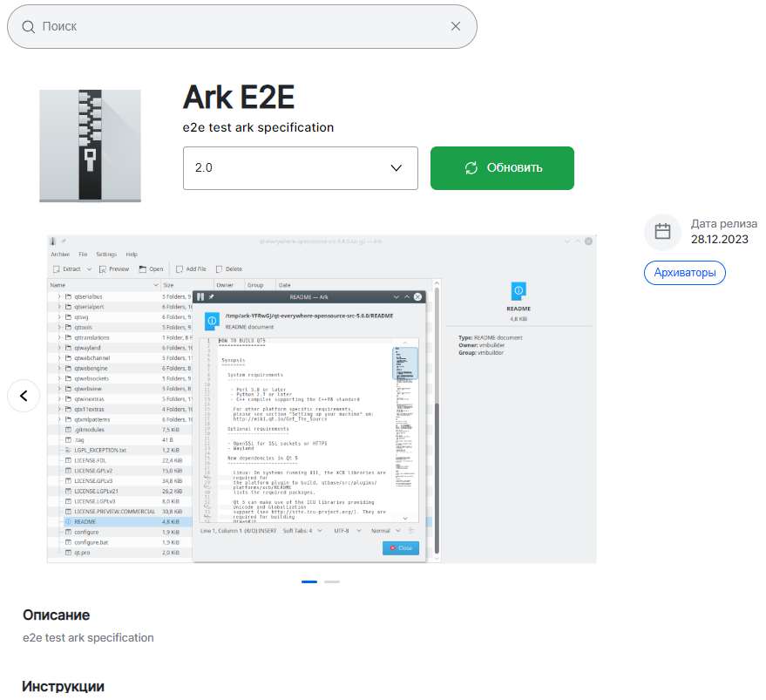
Task: Expand the qtserialbus folder in the file tree
Action: click(x=59, y=297)
